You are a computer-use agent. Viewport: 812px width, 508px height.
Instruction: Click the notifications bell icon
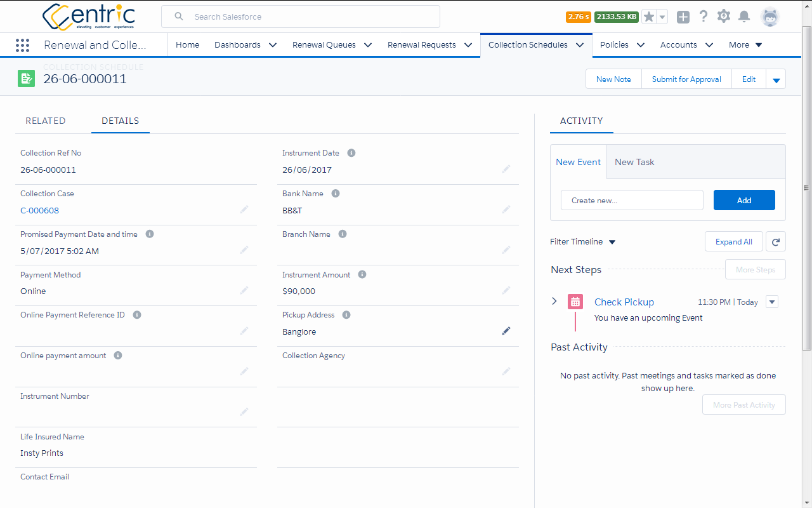[x=744, y=16]
